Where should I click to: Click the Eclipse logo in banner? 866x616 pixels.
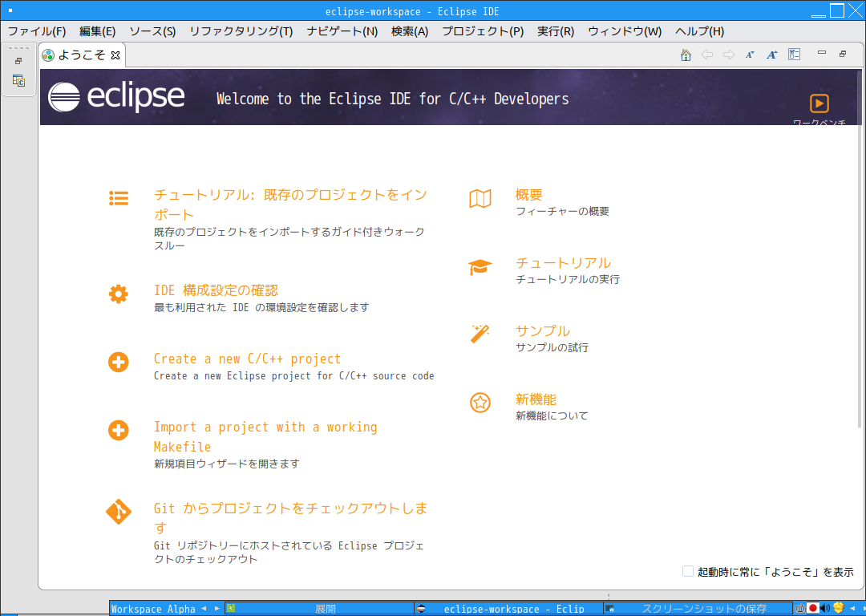point(116,97)
